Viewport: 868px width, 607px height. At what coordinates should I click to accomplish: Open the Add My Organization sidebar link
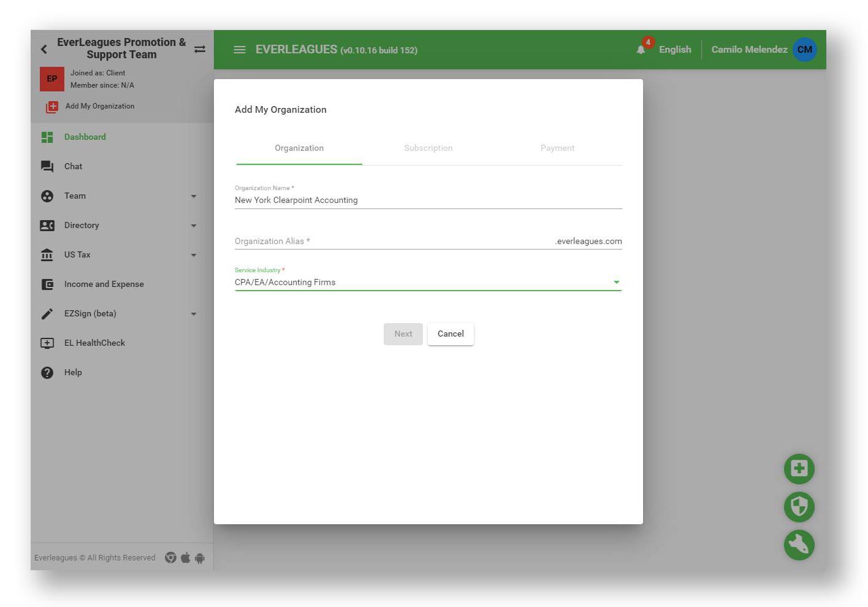tap(100, 106)
